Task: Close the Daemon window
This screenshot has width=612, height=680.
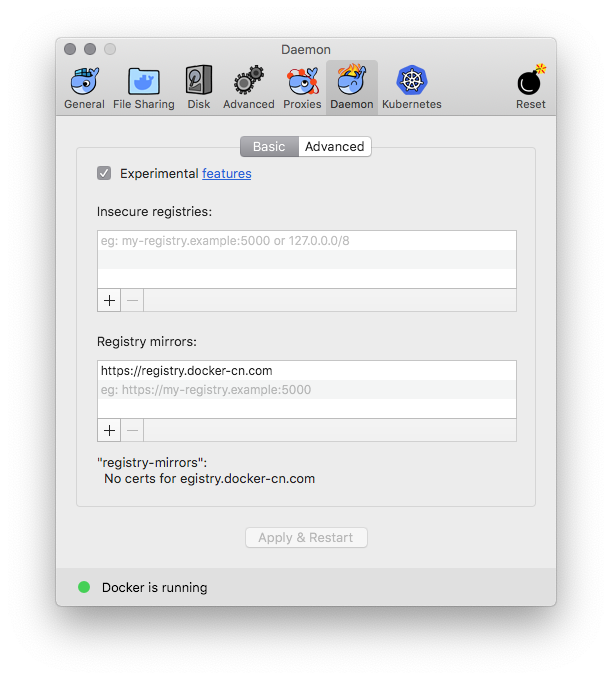Action: 70,49
